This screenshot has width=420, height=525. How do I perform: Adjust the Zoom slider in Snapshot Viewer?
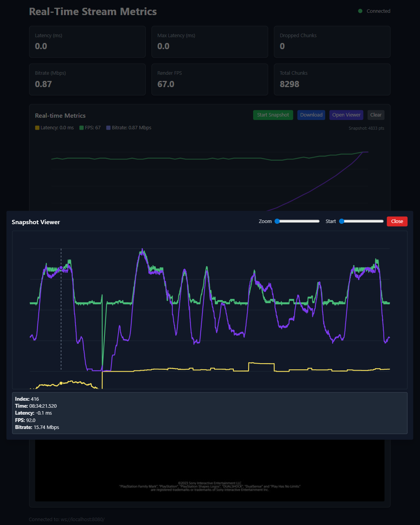pyautogui.click(x=297, y=221)
